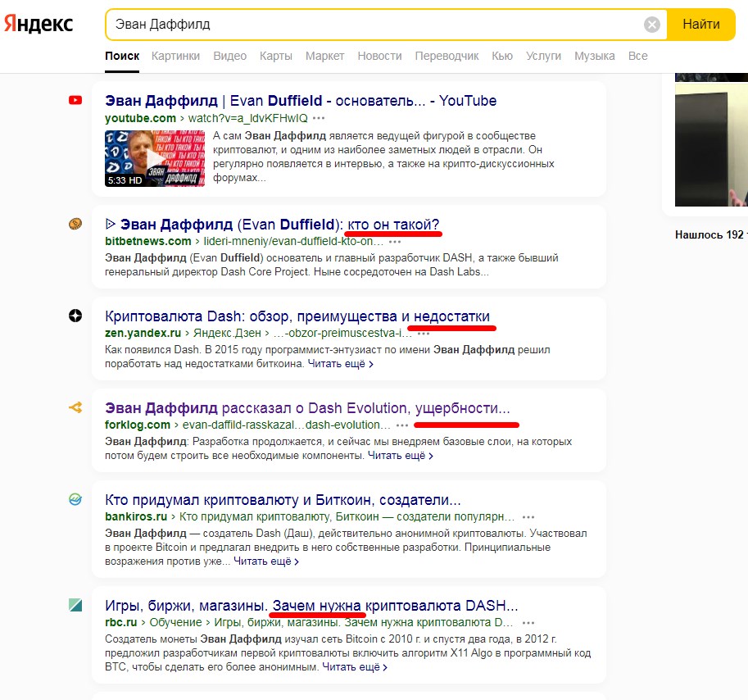The height and width of the screenshot is (700, 748).
Task: Open the Криптовалюта Dash: обзор result title
Action: pos(297,316)
